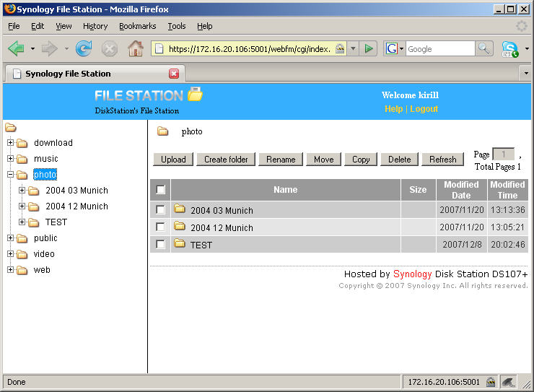Click the Delete button
The height and width of the screenshot is (392, 534).
tap(400, 160)
